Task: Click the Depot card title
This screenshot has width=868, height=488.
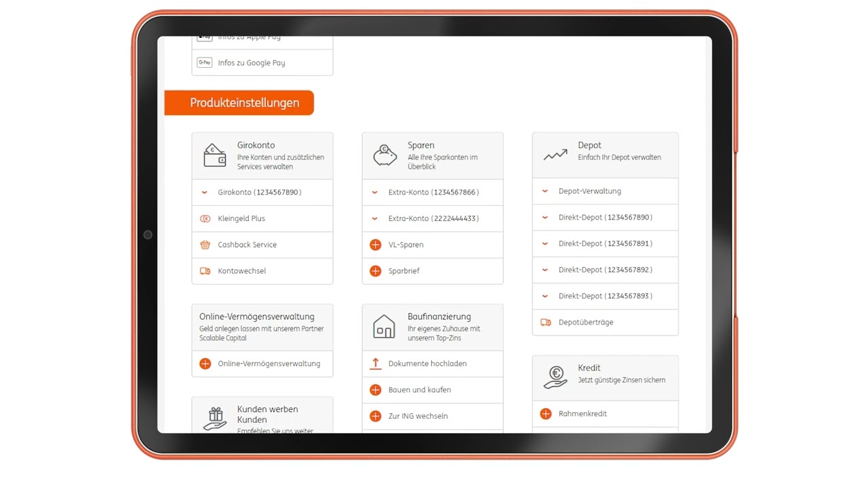Action: click(x=590, y=145)
